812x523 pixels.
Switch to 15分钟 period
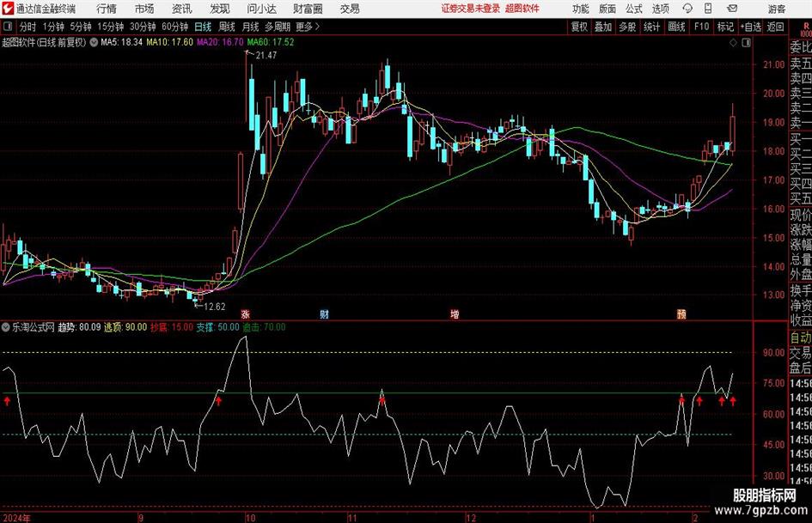point(111,27)
